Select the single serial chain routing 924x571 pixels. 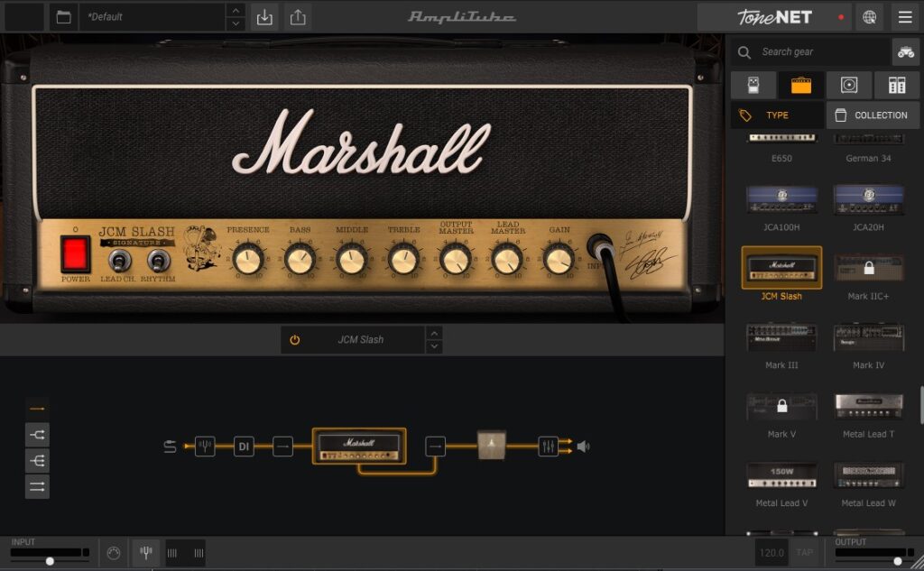(x=37, y=409)
